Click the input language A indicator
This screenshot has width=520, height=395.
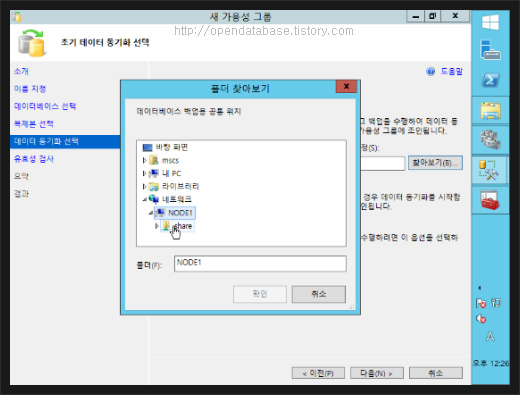point(490,337)
